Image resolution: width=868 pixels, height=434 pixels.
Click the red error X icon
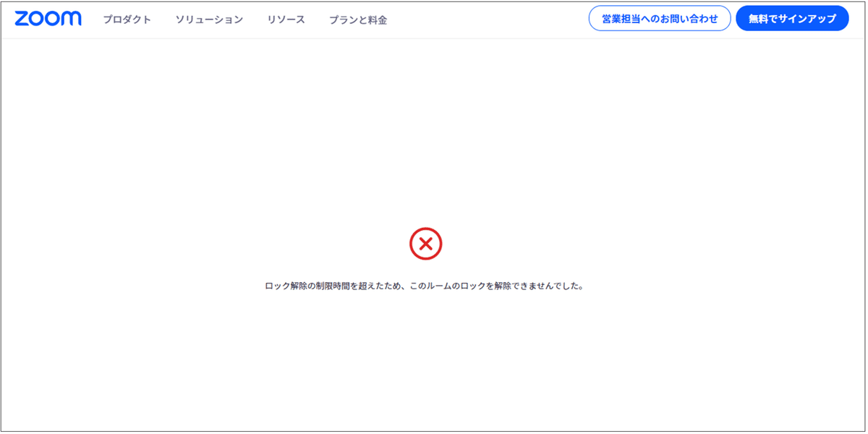[x=426, y=244]
